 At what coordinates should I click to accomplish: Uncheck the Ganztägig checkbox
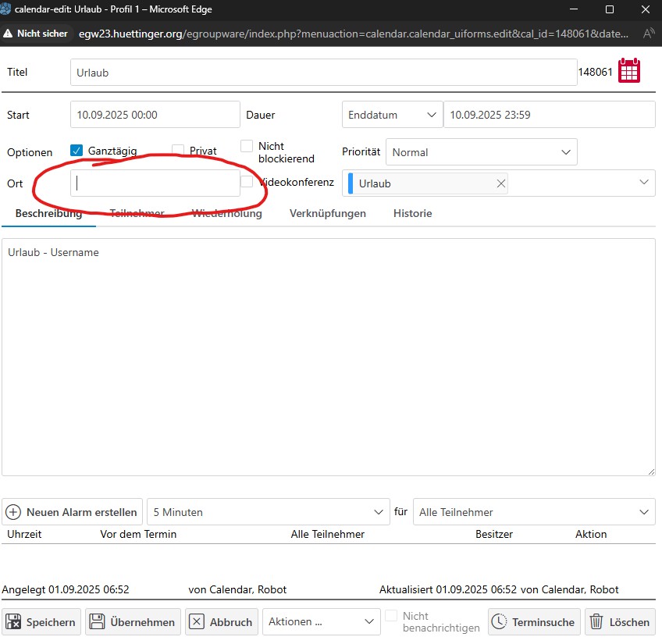click(77, 151)
